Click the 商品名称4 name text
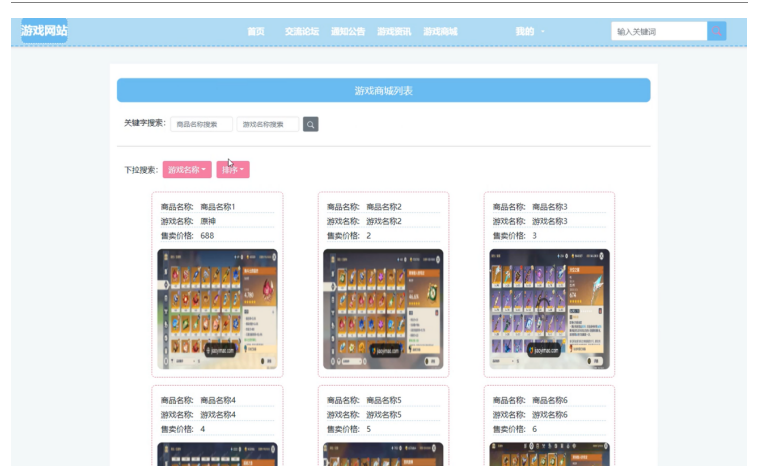Image resolution: width=773 pixels, height=475 pixels. [x=218, y=400]
